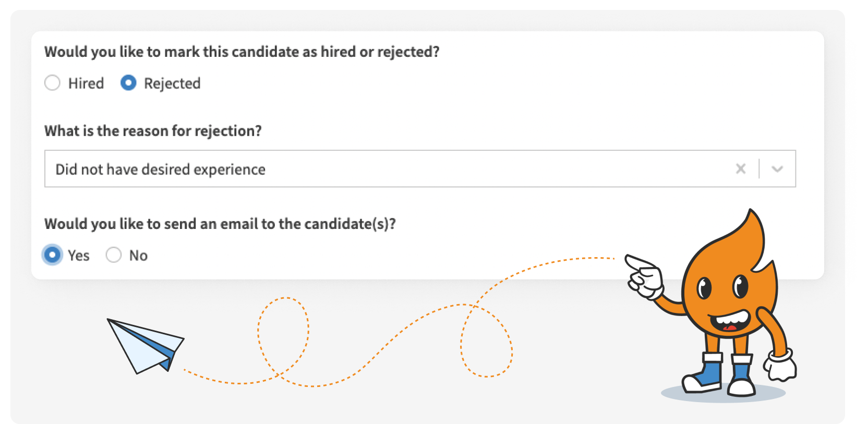This screenshot has height=424, width=868.
Task: Select the Hired radio button
Action: point(53,83)
